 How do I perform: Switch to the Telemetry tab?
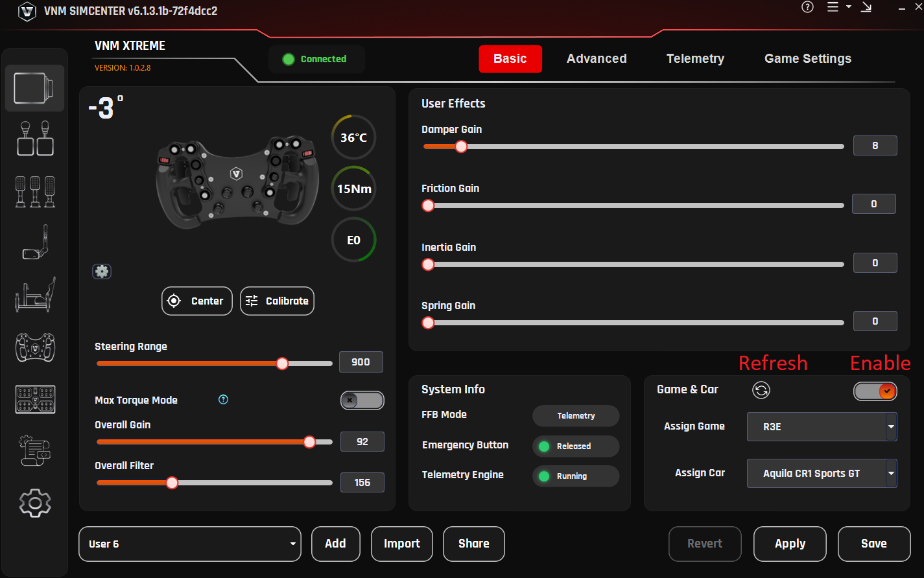695,59
